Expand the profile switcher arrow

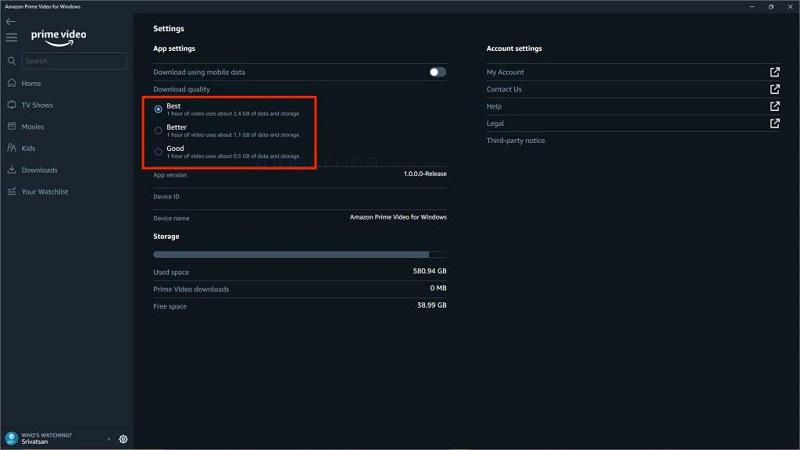[109, 439]
